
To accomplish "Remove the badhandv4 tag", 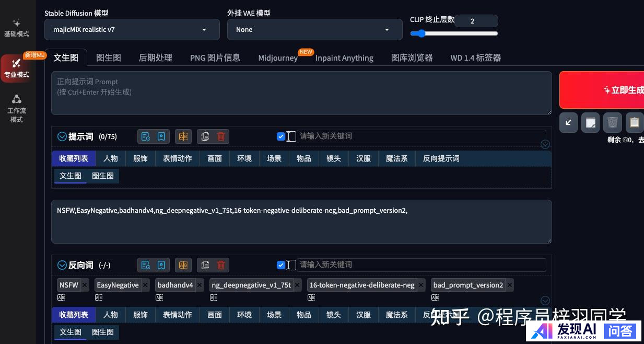I will [200, 285].
